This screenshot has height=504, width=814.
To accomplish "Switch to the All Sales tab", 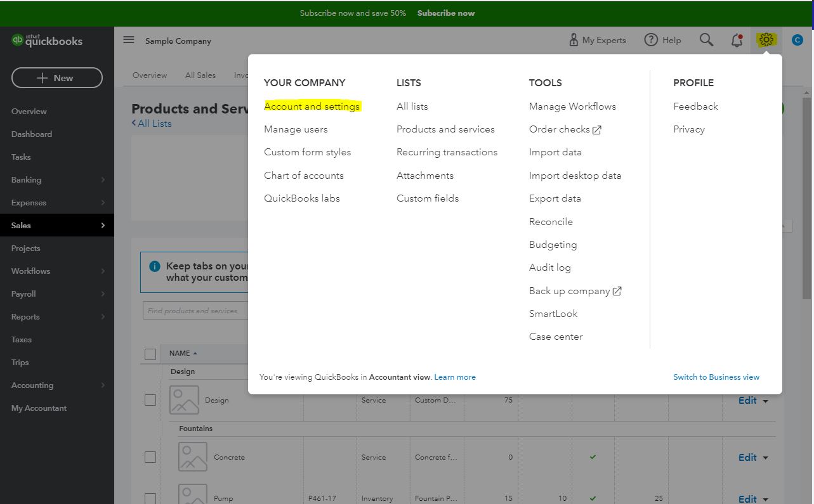I will point(200,75).
